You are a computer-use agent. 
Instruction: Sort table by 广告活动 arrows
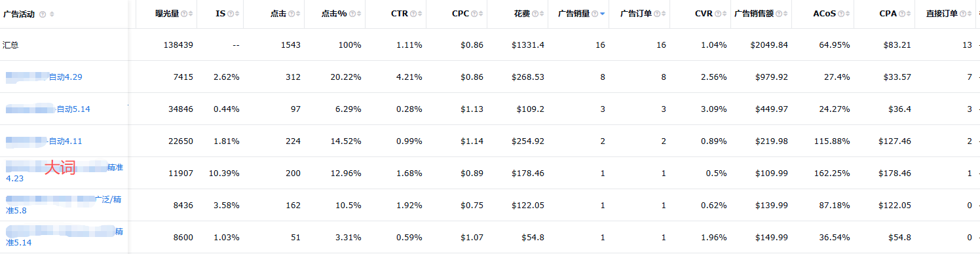point(52,14)
